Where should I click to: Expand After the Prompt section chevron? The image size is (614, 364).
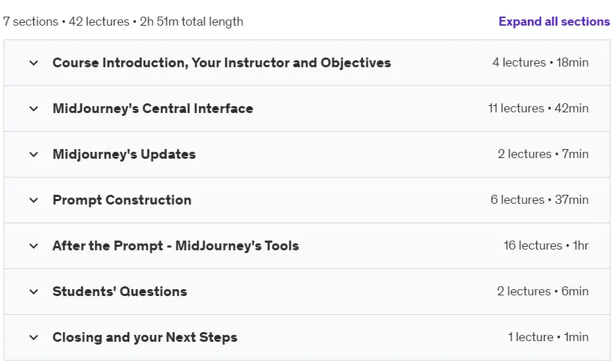(34, 246)
